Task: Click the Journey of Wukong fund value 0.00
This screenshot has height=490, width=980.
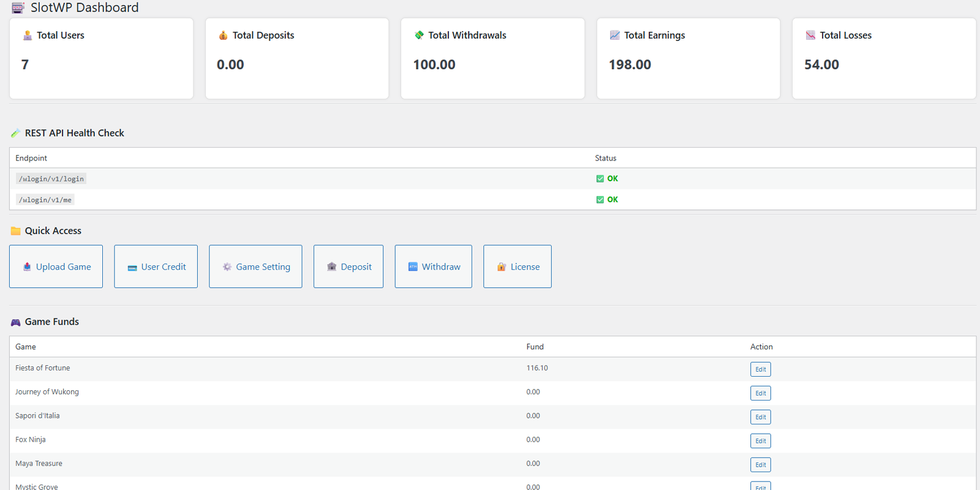Action: pos(533,392)
